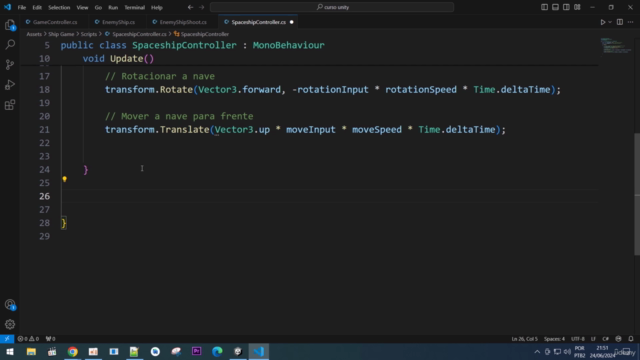
Task: Toggle the secondary side bar layout button
Action: pos(566,7)
